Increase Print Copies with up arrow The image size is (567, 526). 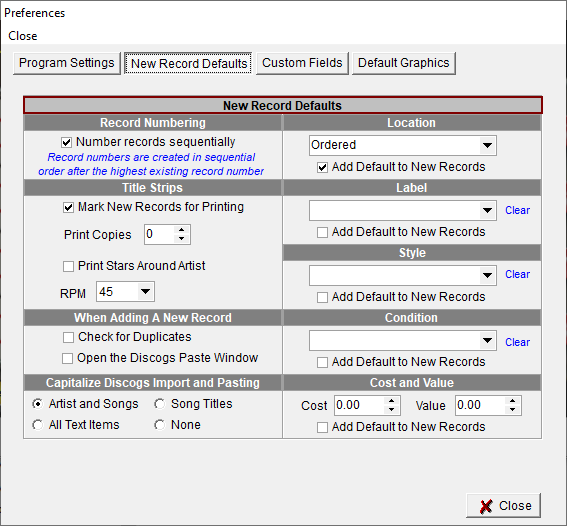tap(182, 230)
